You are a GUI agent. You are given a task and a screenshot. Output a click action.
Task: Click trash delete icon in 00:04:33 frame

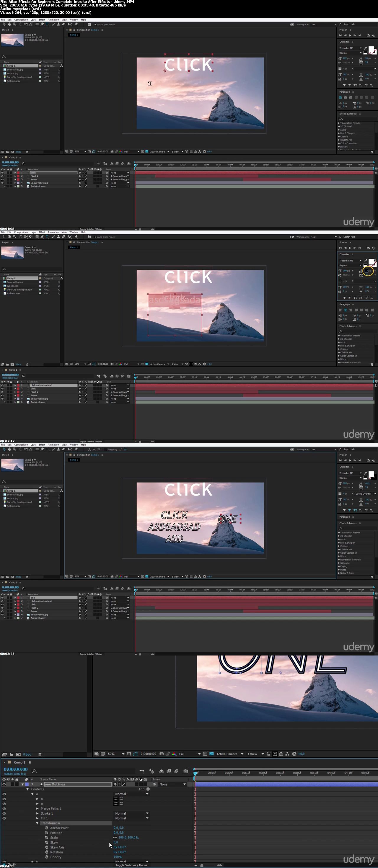point(40,754)
